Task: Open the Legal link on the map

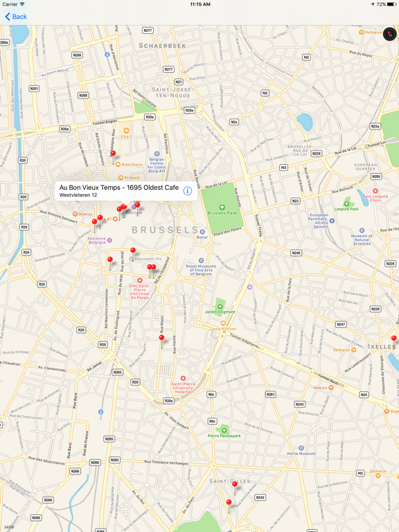Action: 9,526
